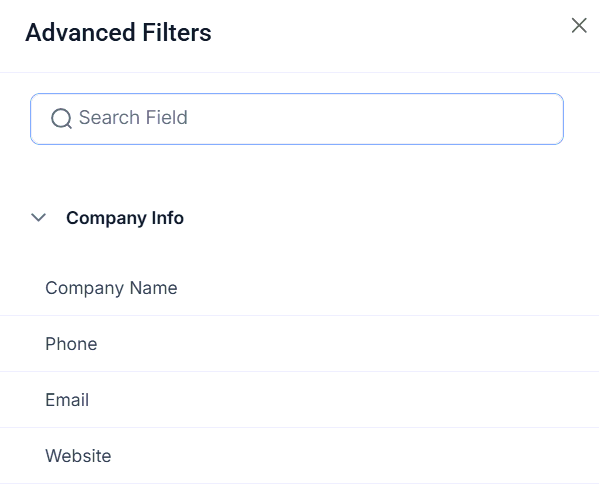Click the X icon beside Advanced Filters
This screenshot has width=600, height=496.
(579, 26)
